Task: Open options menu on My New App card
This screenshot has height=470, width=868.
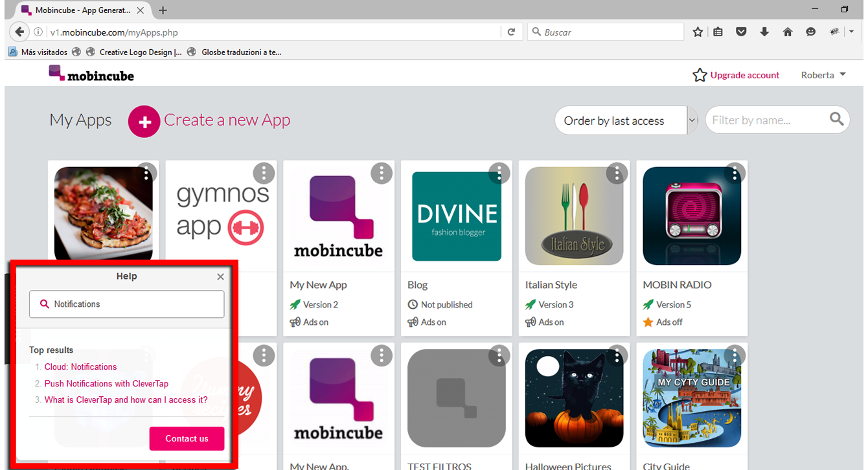Action: click(x=382, y=173)
